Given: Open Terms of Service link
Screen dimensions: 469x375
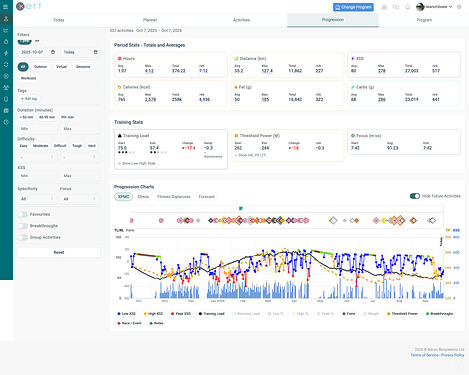Looking at the screenshot, I should pos(424,355).
